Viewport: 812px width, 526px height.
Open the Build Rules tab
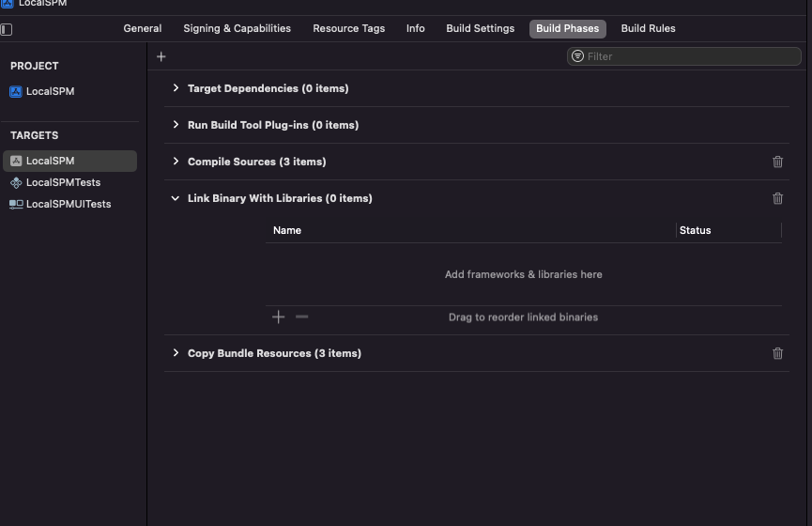point(648,28)
